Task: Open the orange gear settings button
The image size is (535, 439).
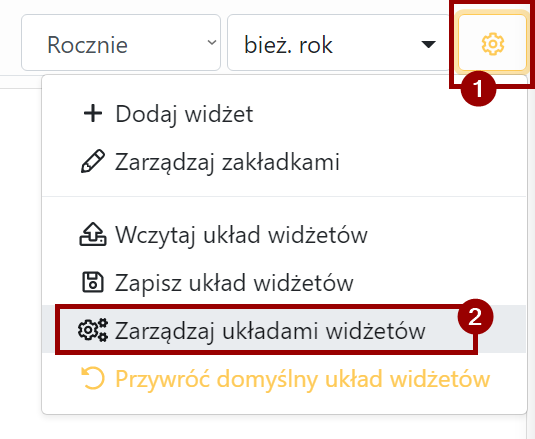Action: coord(492,43)
